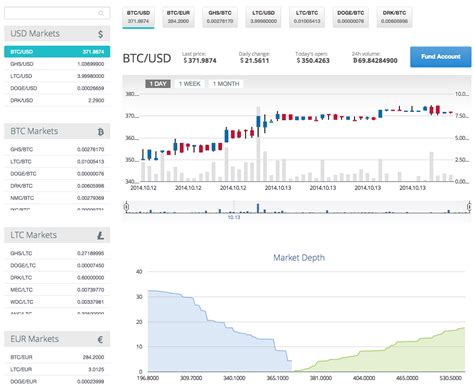Select BTC/EUR row in the EUR Markets list

tap(57, 357)
